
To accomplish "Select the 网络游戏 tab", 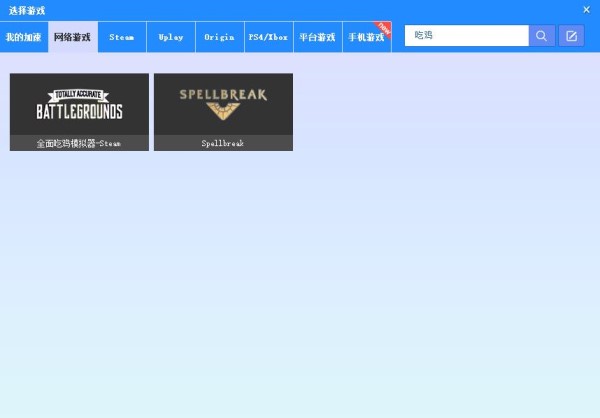I will [x=73, y=37].
